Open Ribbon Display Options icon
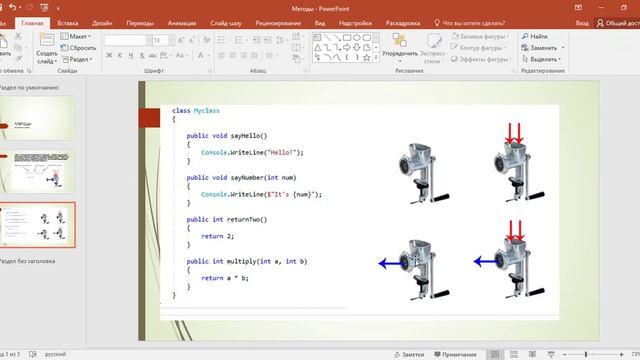The image size is (640, 360). [x=578, y=8]
